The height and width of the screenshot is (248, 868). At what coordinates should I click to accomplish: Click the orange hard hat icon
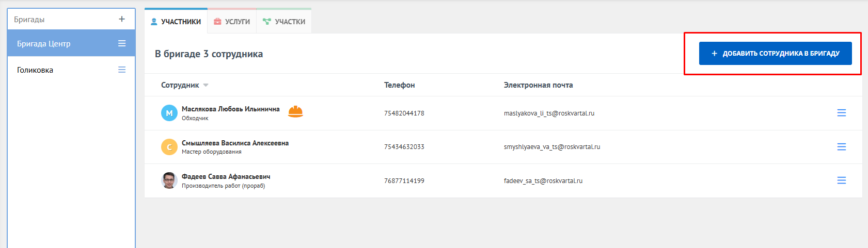point(295,111)
